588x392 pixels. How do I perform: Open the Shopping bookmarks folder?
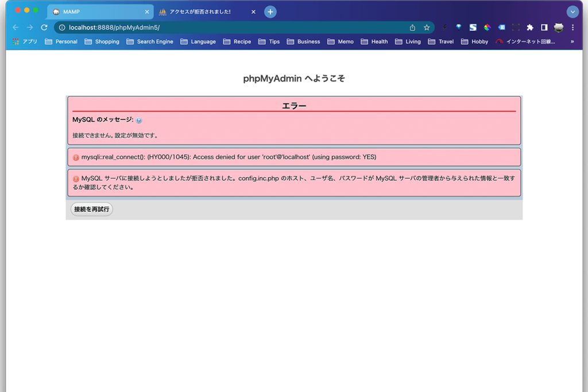102,41
